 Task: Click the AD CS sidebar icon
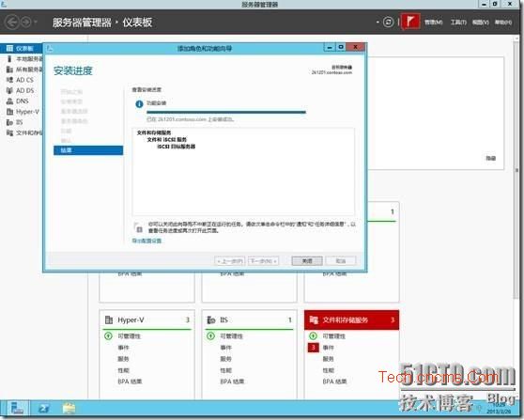[x=9, y=80]
